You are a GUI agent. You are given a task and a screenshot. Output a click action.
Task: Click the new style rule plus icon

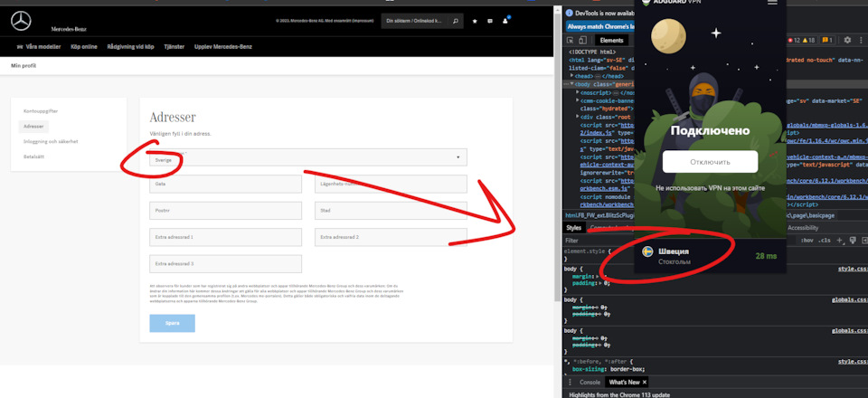[840, 241]
